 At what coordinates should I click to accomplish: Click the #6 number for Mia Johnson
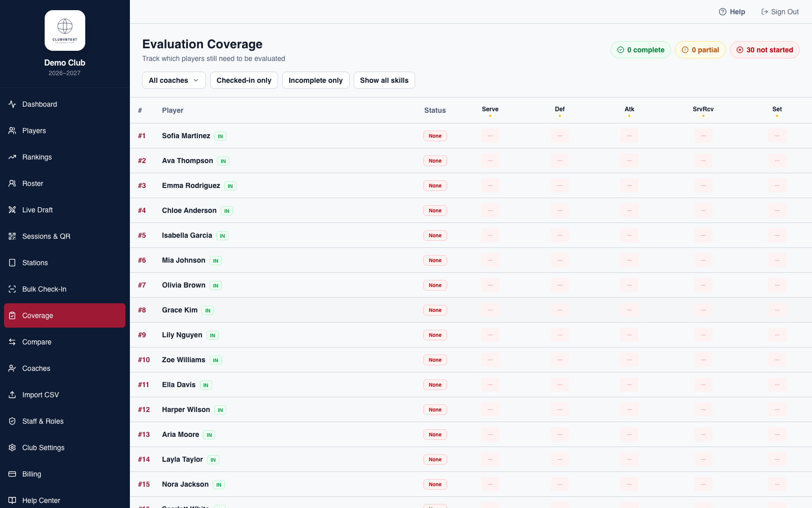[x=142, y=260]
